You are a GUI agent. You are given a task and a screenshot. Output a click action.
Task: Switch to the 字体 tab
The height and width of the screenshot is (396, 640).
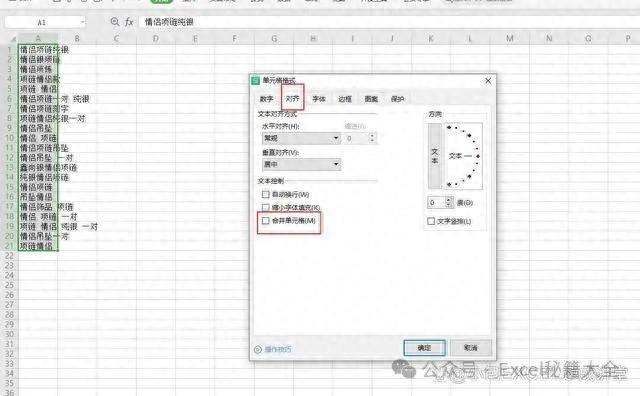point(319,99)
